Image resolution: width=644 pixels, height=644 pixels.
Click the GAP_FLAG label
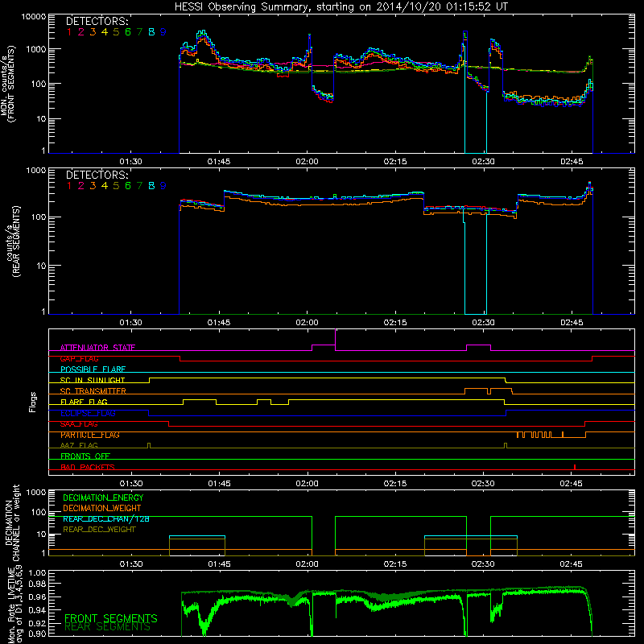pyautogui.click(x=79, y=358)
